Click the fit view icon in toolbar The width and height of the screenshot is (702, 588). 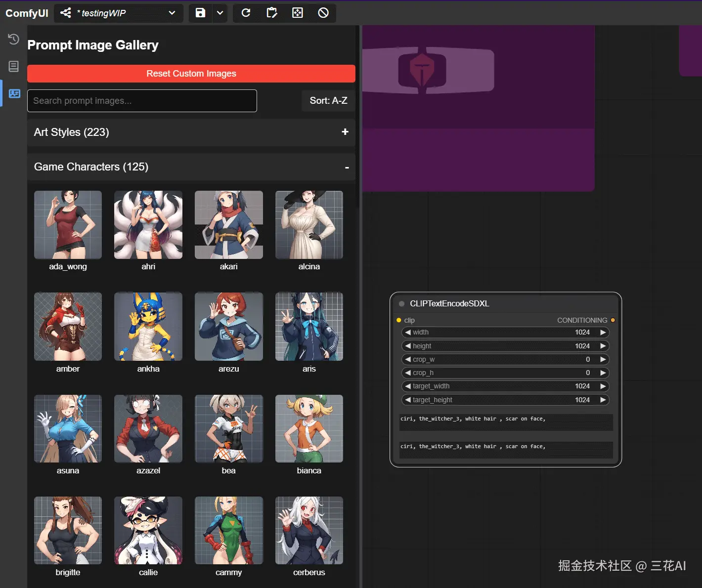point(298,13)
